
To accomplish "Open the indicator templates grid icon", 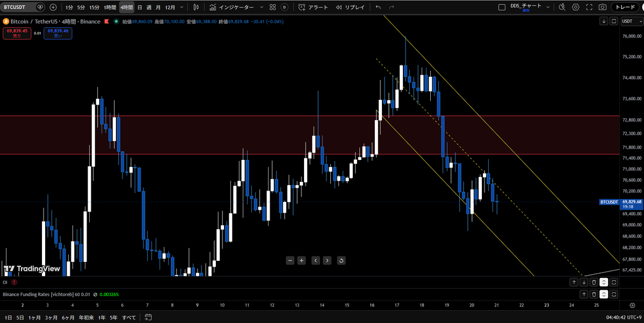I will coord(273,8).
